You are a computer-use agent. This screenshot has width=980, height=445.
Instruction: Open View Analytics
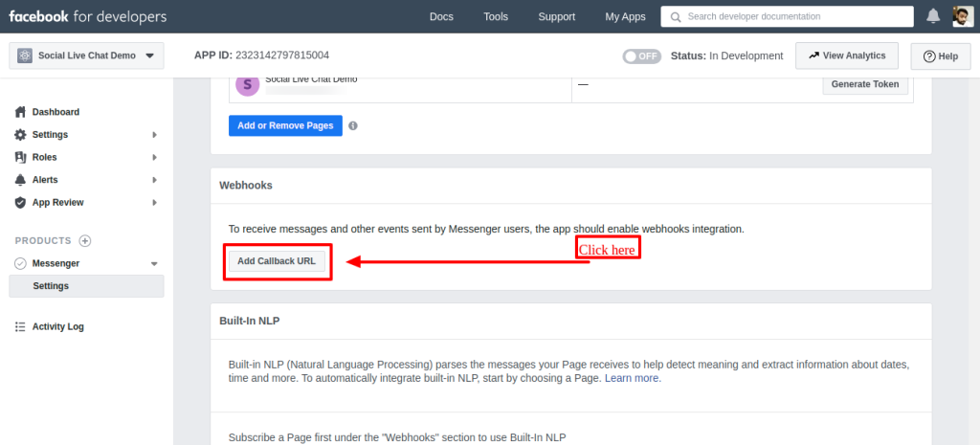[847, 56]
